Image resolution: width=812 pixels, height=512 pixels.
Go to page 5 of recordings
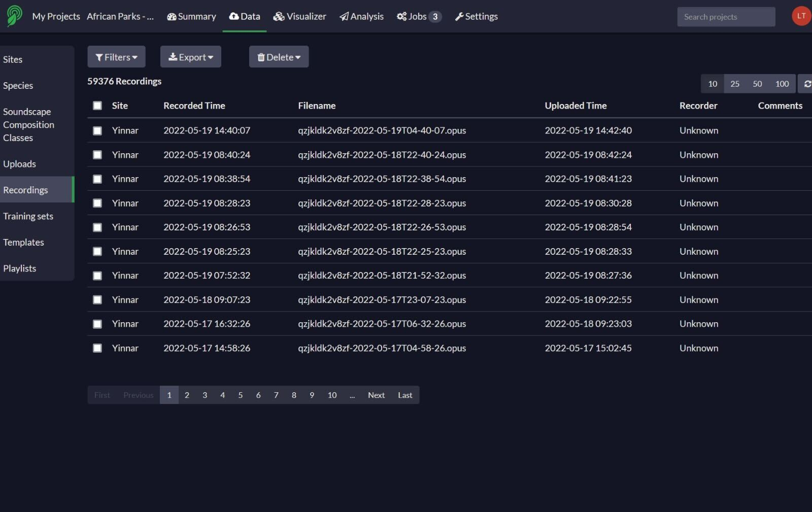[240, 395]
